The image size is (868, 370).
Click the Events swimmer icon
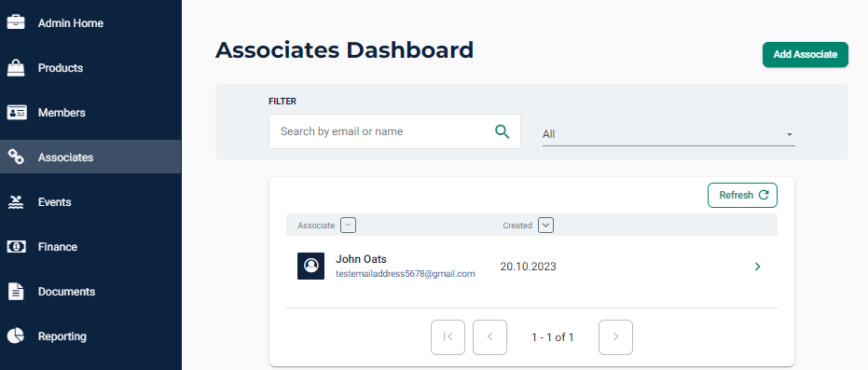point(16,202)
